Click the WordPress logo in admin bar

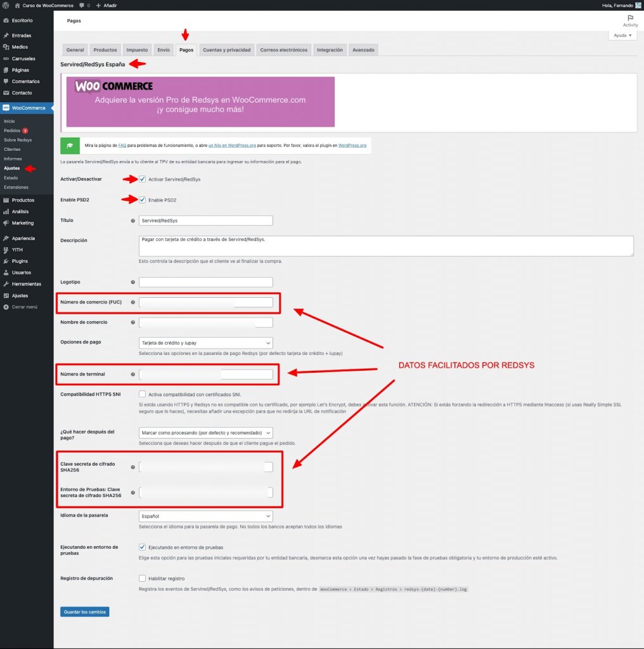click(x=6, y=5)
